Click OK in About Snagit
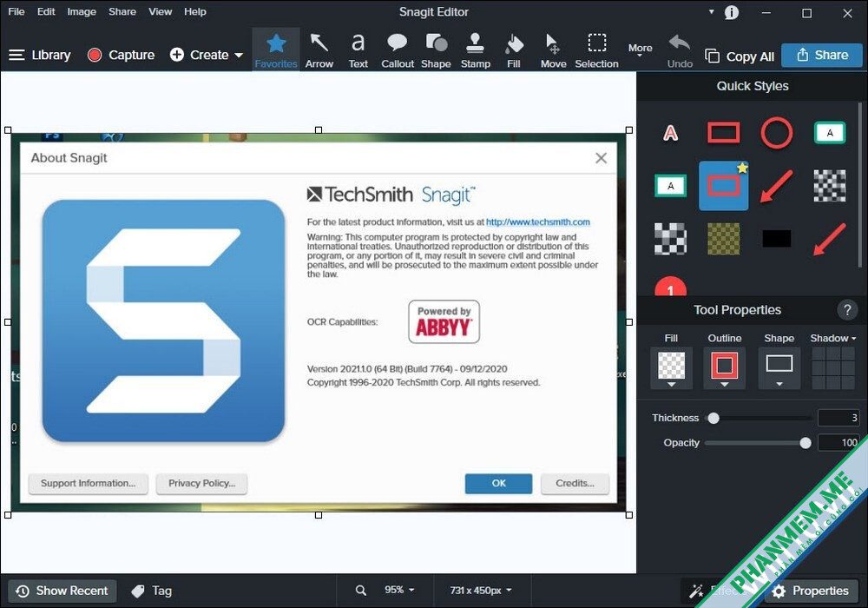This screenshot has width=868, height=608. pyautogui.click(x=499, y=484)
